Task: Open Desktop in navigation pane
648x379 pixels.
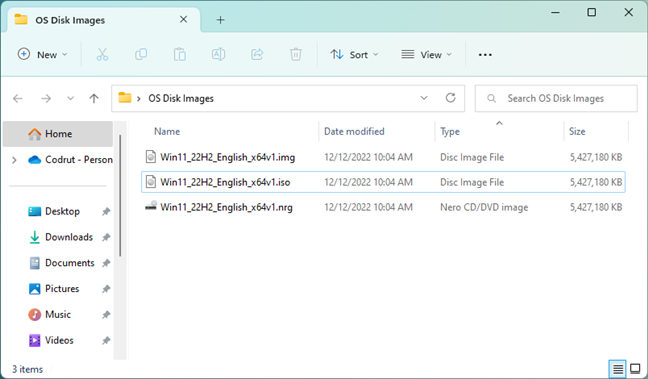Action: click(62, 212)
